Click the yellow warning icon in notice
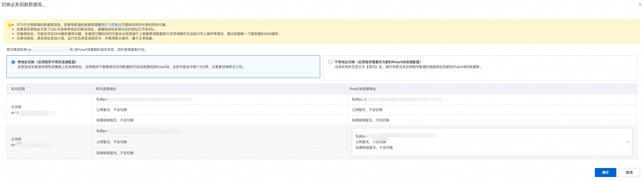 [10, 25]
